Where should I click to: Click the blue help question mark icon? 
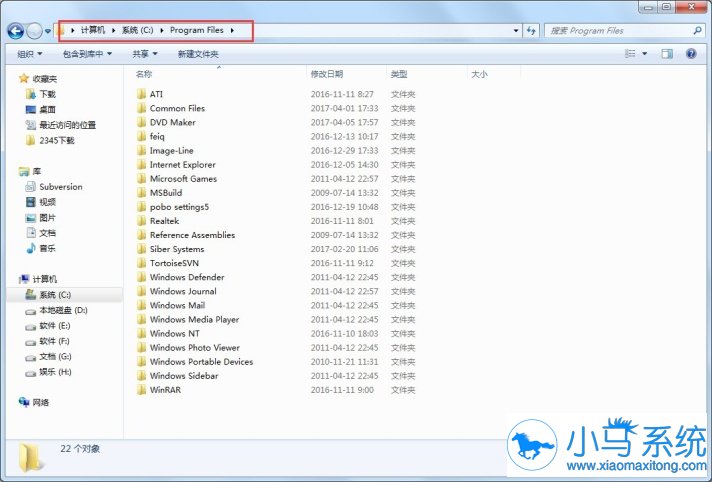pos(691,54)
